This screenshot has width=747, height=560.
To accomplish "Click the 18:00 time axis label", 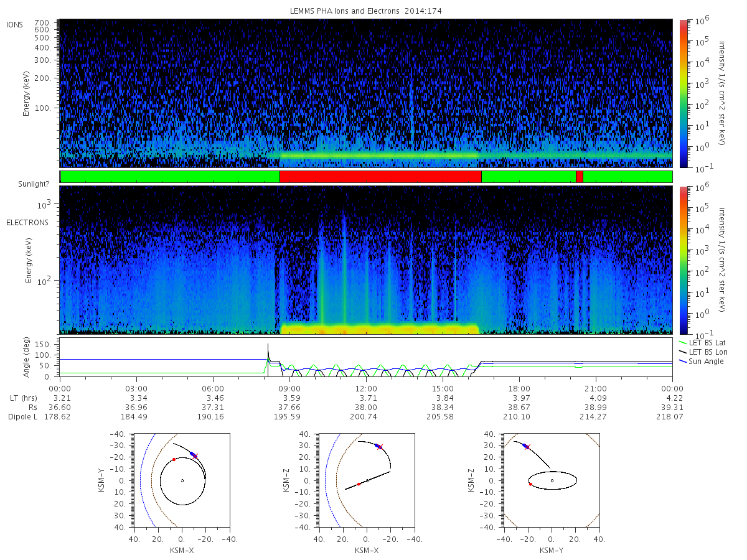I will (x=519, y=388).
